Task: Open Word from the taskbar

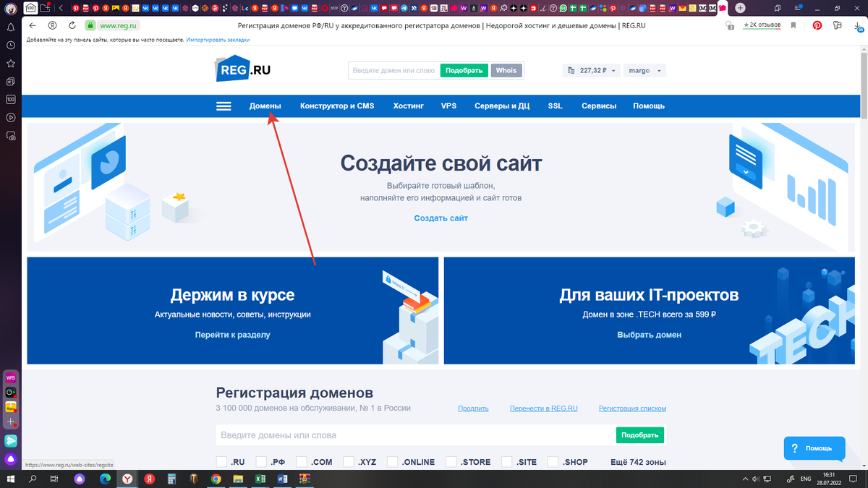Action: coord(282,479)
